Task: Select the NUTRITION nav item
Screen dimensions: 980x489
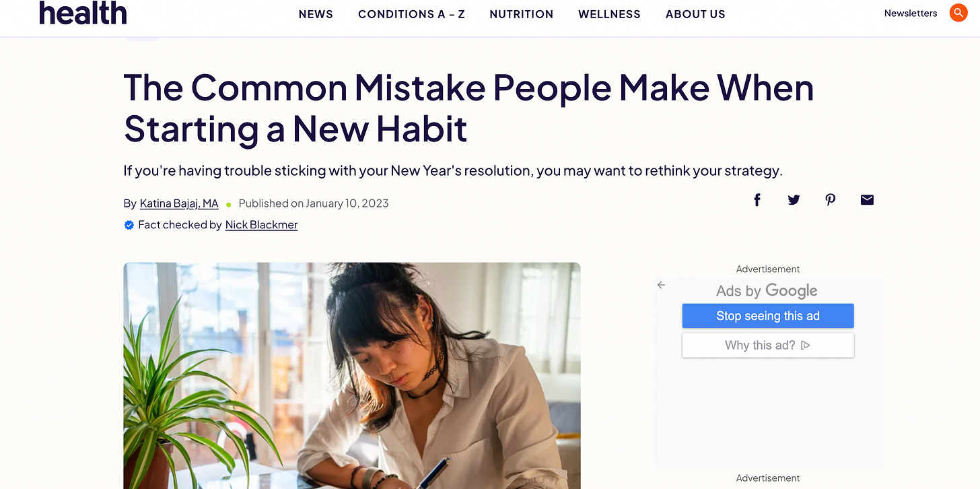Action: pos(522,14)
